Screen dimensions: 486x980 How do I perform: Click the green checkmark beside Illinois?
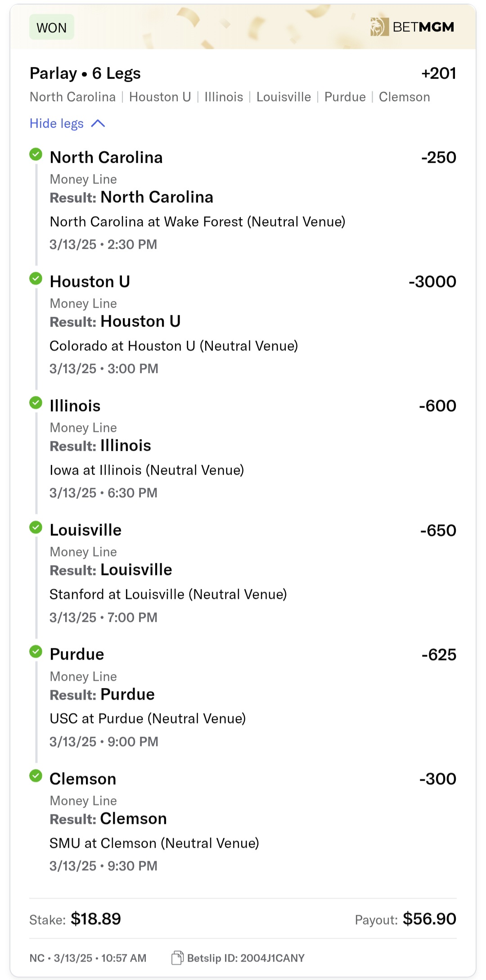pos(36,403)
